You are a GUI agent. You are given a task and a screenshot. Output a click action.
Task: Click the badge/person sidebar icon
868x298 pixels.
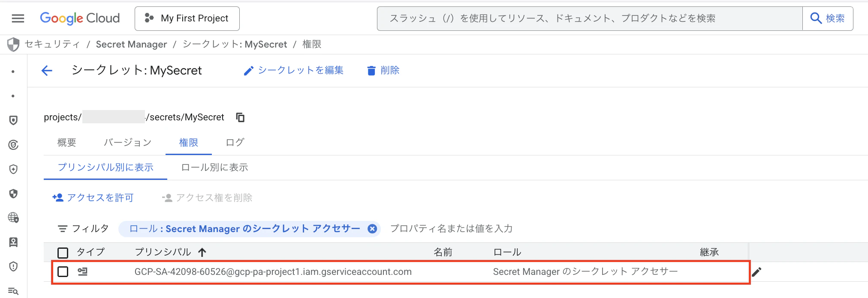click(13, 242)
